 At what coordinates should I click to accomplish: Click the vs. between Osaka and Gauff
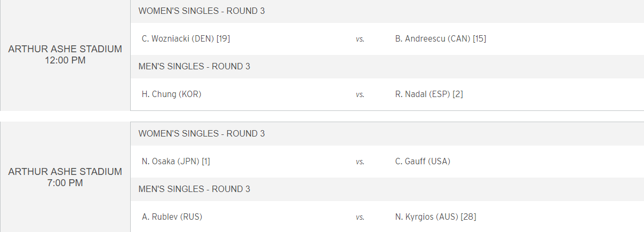(x=360, y=162)
